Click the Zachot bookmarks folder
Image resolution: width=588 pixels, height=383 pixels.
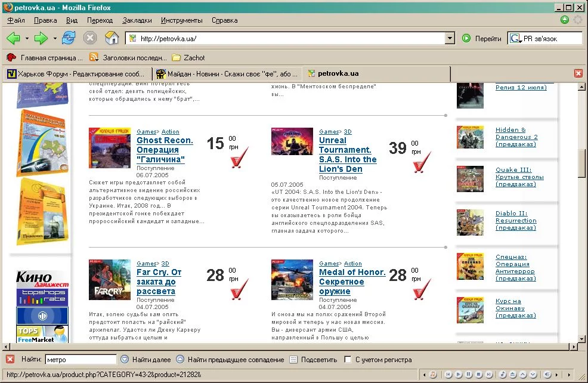188,58
